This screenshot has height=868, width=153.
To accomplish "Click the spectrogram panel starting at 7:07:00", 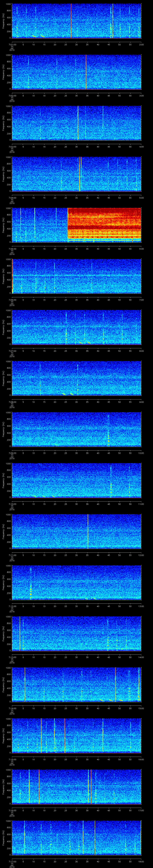I will click(x=77, y=327).
